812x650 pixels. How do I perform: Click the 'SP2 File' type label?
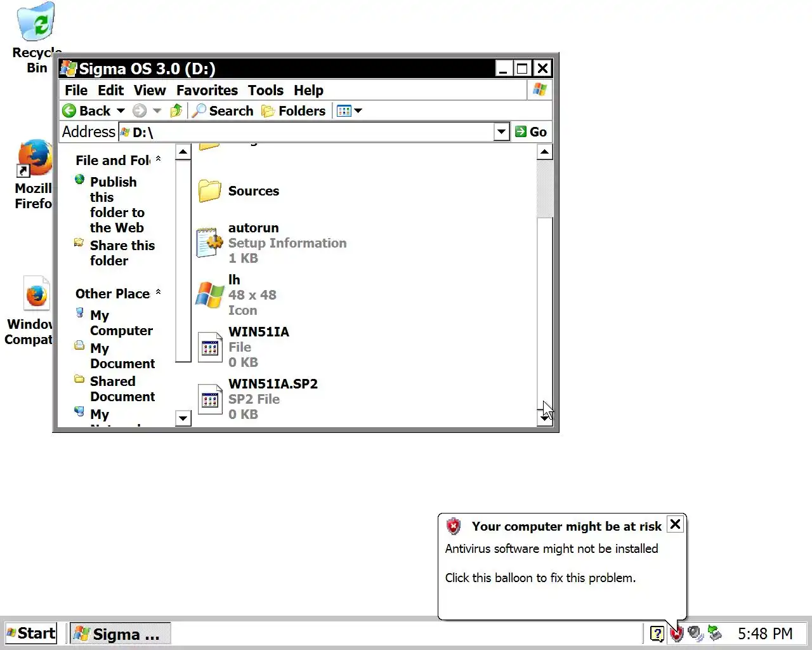point(254,399)
